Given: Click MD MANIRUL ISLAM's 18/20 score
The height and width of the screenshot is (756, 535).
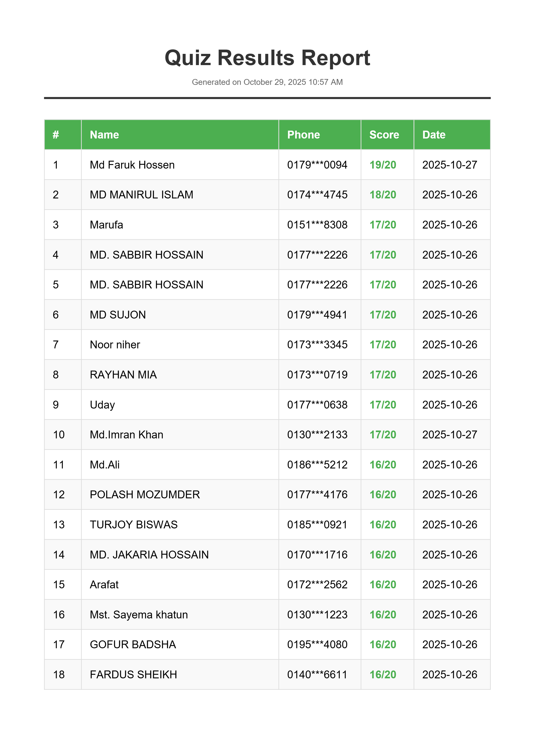Looking at the screenshot, I should coord(383,195).
